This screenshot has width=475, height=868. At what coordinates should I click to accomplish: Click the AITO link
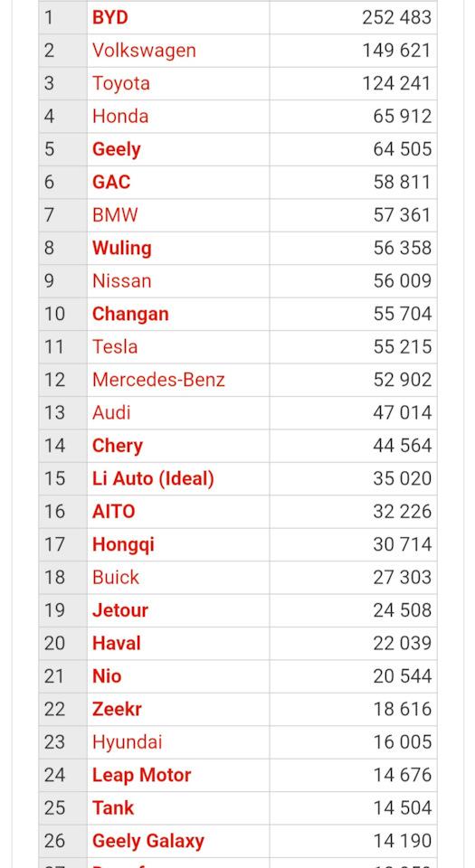[x=113, y=512]
